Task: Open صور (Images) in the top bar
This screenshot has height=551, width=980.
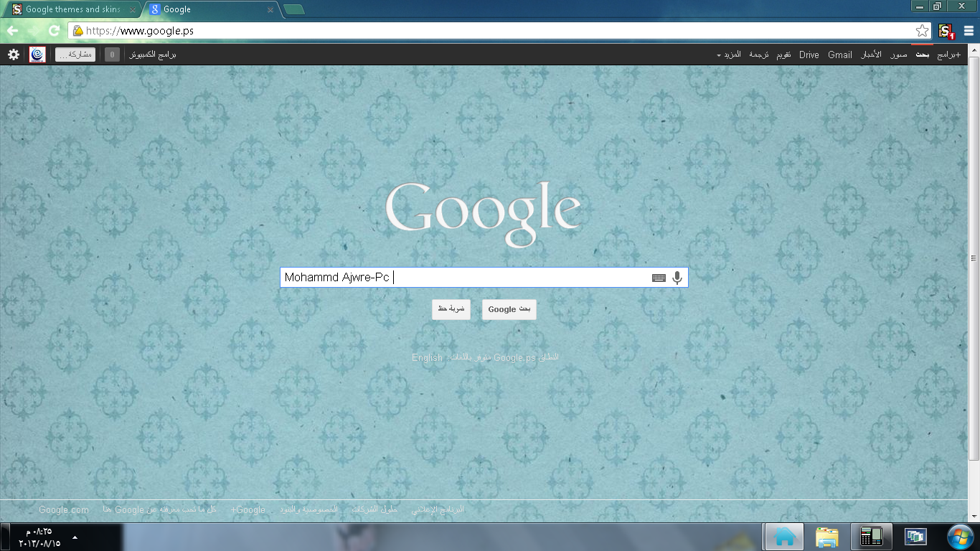Action: point(899,55)
